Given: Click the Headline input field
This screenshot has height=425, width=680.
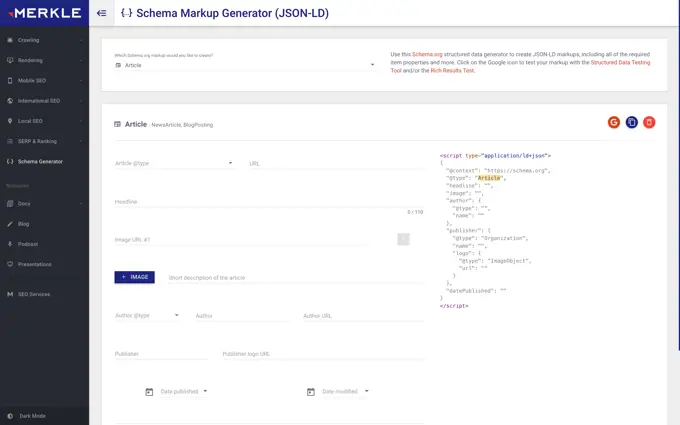Looking at the screenshot, I should [x=268, y=201].
